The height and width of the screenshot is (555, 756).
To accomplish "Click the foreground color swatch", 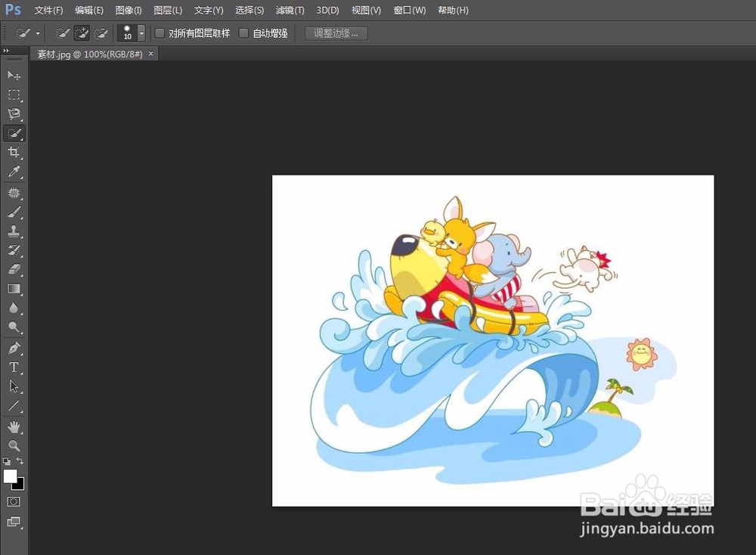I will (11, 477).
